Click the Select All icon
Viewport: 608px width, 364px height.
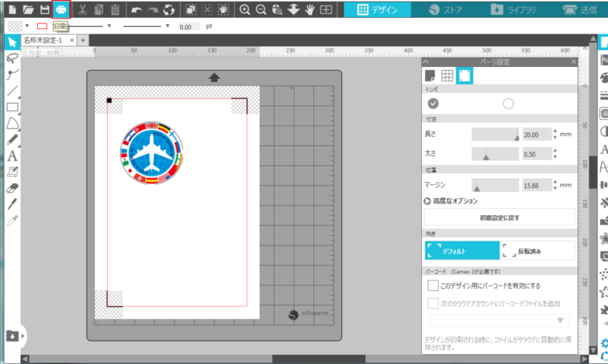191,10
